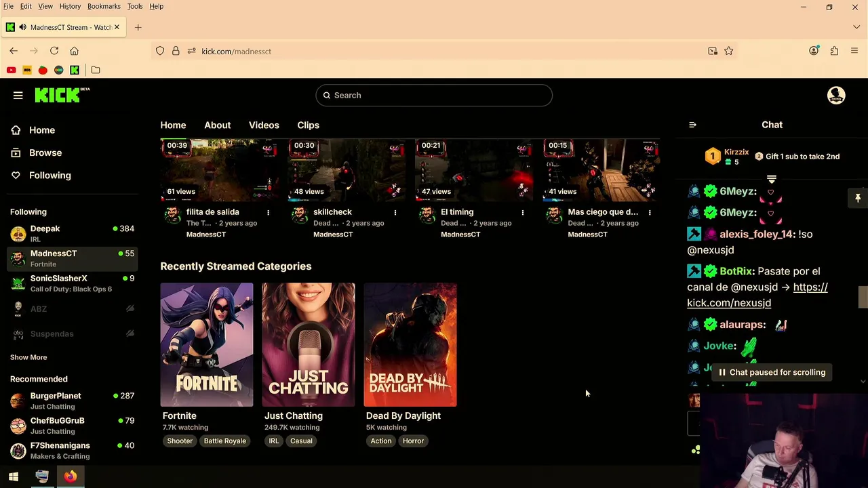Viewport: 868px width, 488px height.
Task: Open ChefBuGGRuB recommended channel
Action: (x=73, y=426)
